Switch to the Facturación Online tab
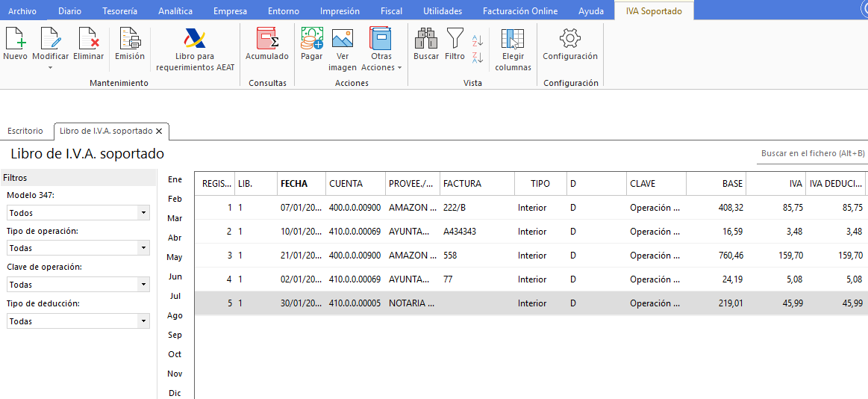The width and height of the screenshot is (868, 399). pos(520,11)
